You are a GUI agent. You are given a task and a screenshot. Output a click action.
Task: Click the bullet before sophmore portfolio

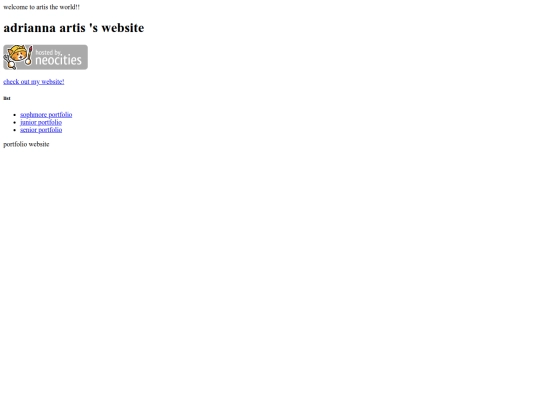(14, 115)
